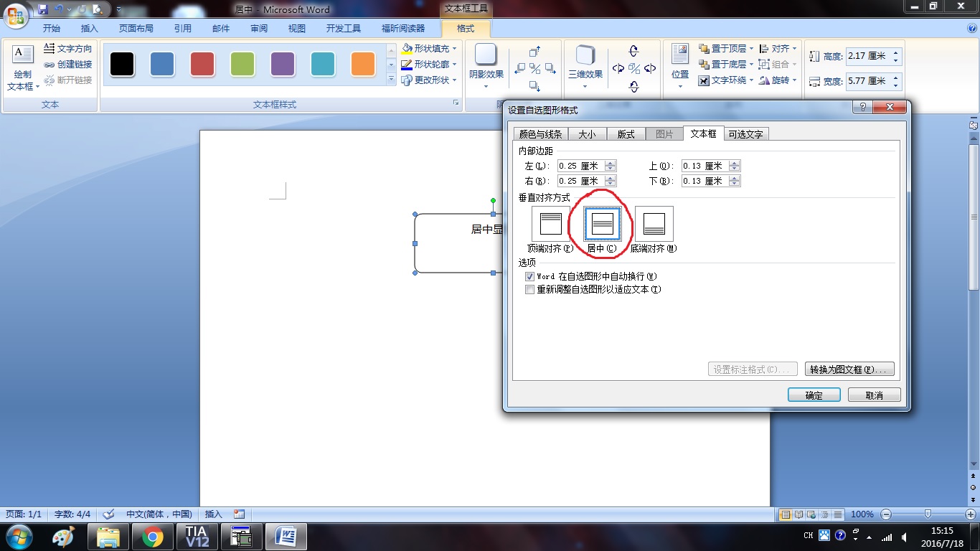Expand the 对齐 align dropdown
The width and height of the screenshot is (980, 551).
click(794, 49)
